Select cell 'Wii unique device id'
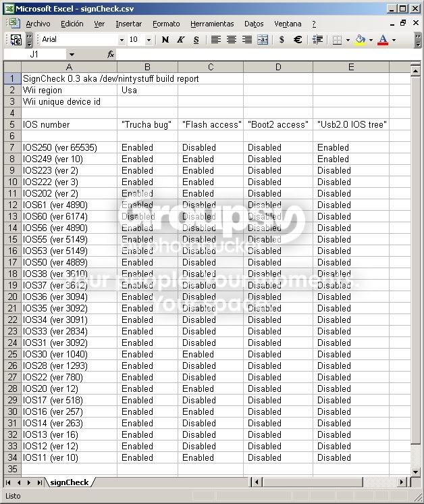 (69, 102)
